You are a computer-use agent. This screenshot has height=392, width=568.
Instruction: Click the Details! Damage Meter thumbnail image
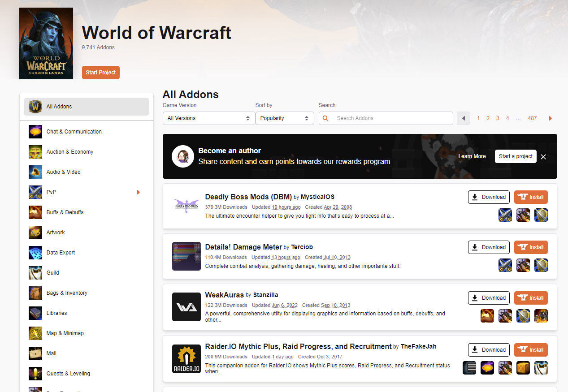point(186,256)
